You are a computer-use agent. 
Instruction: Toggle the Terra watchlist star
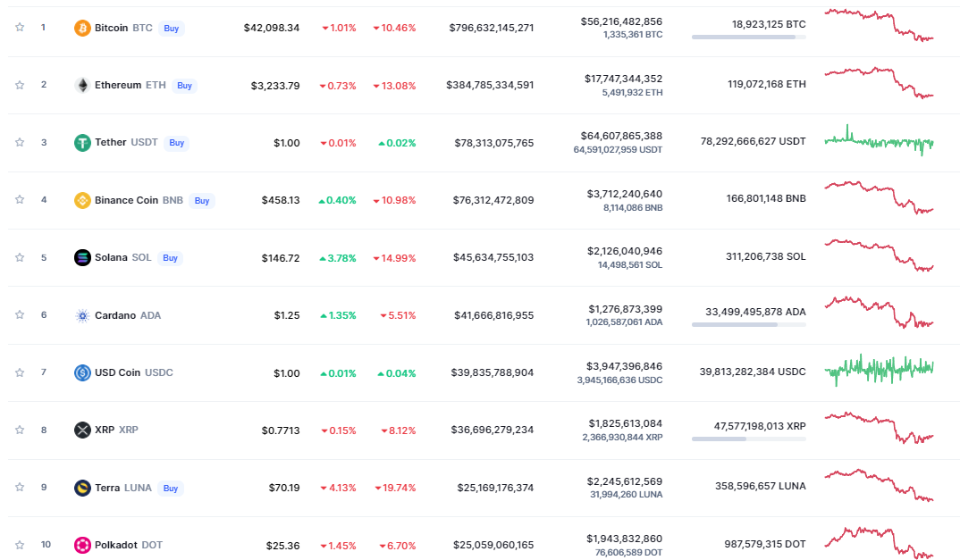tap(20, 487)
